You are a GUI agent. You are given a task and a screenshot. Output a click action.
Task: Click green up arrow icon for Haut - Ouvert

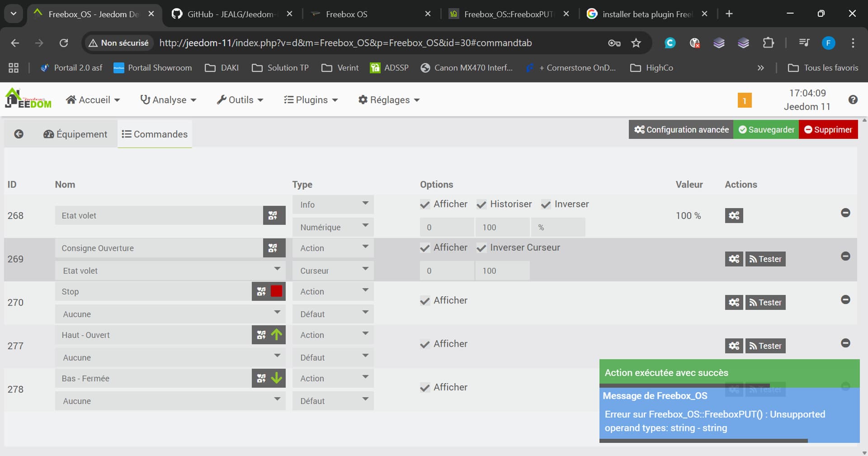click(x=277, y=335)
